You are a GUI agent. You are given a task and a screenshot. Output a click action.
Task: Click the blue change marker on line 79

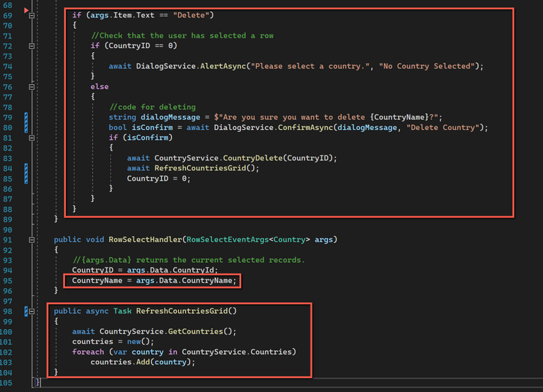26,117
